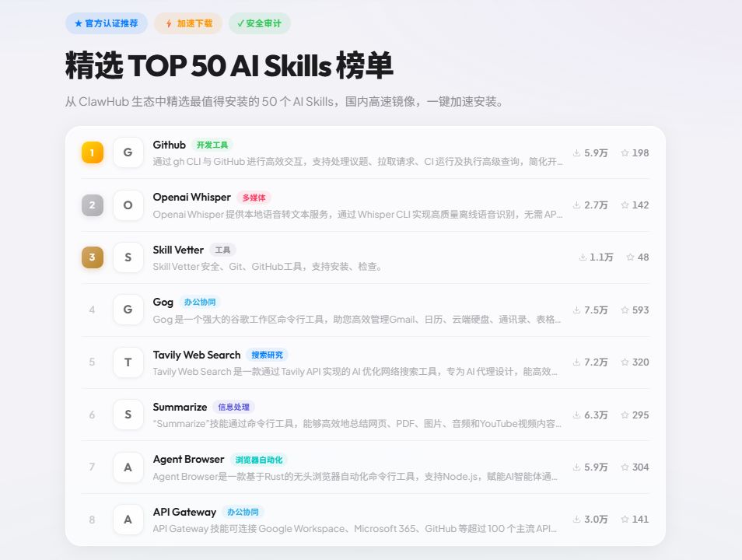The width and height of the screenshot is (742, 560).
Task: Open the Github skill page
Action: pyautogui.click(x=168, y=145)
